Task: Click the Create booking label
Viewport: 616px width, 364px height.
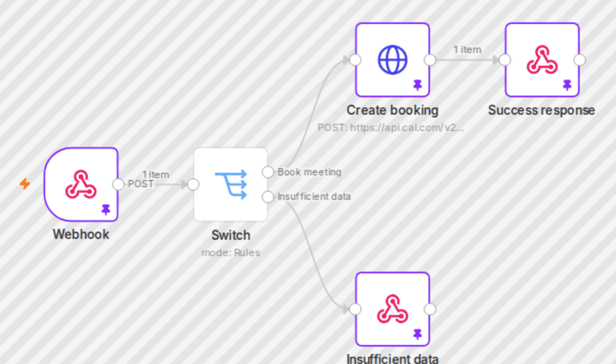Action: tap(392, 110)
